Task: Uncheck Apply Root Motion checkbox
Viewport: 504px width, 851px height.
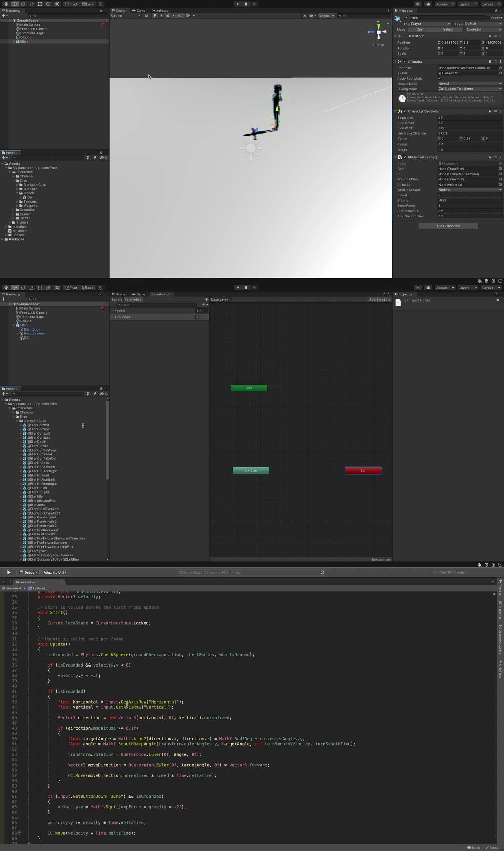Action: coord(439,78)
